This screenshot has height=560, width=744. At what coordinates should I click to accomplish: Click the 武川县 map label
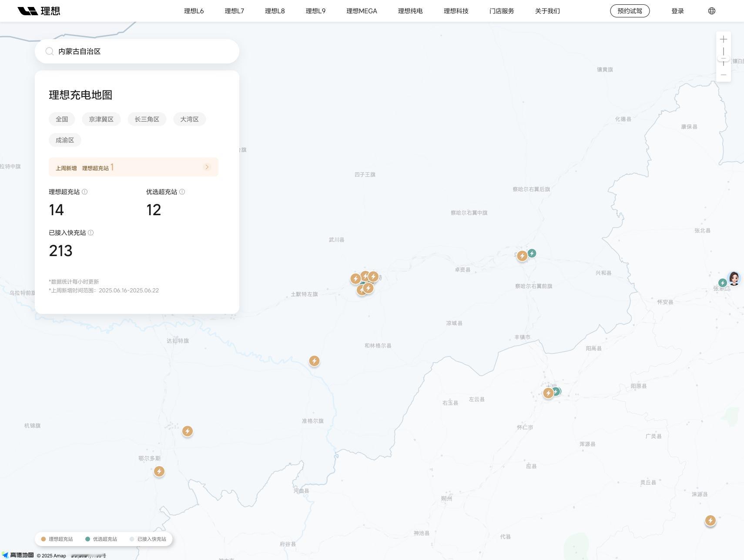[x=337, y=240]
